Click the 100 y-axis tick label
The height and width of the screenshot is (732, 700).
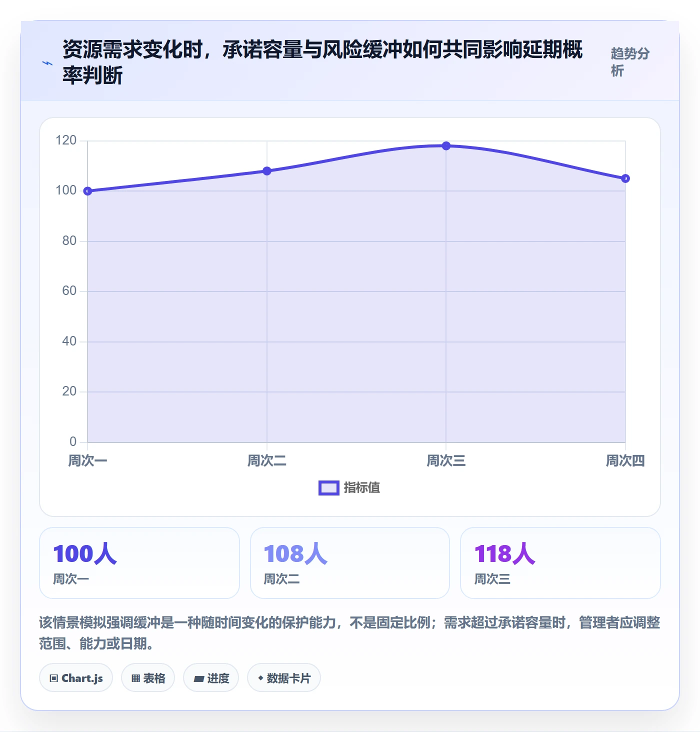pyautogui.click(x=66, y=190)
